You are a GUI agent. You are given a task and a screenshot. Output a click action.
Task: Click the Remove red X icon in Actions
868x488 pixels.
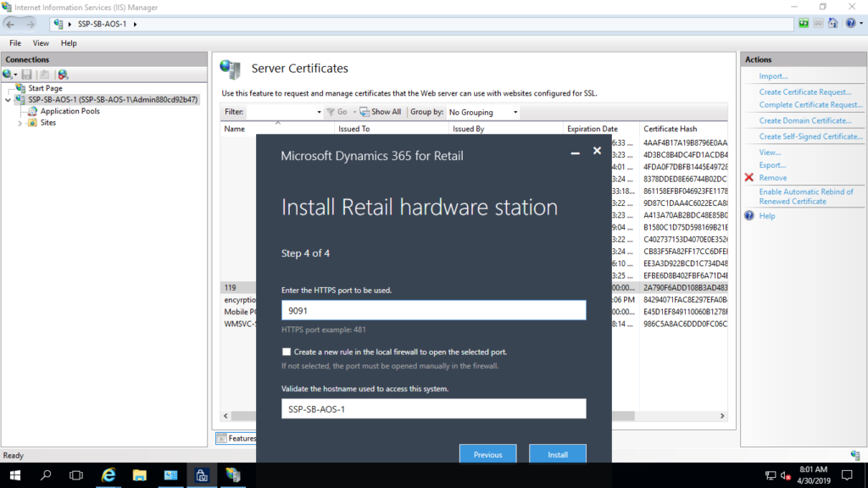[749, 178]
